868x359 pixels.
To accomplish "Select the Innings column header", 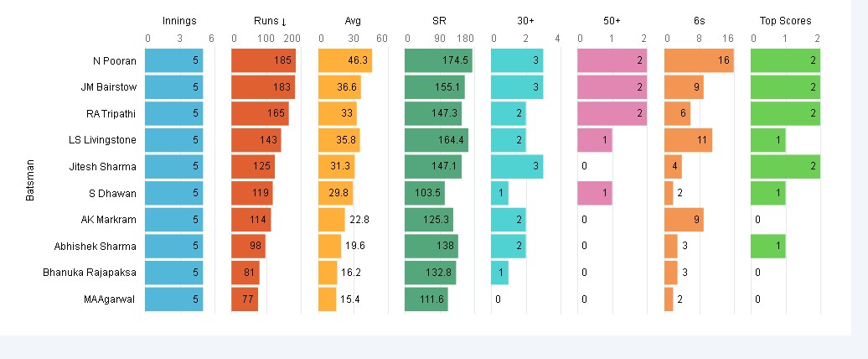I will point(178,21).
